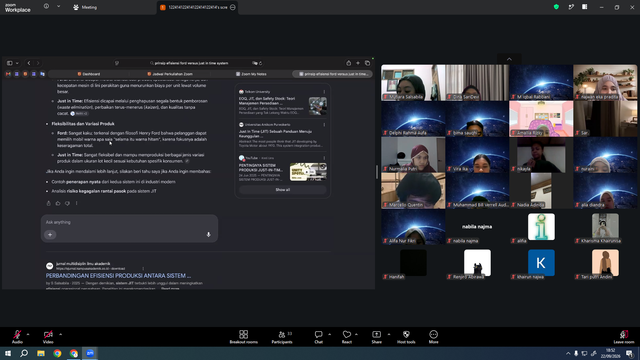Image resolution: width=640 pixels, height=360 pixels.
Task: Click the 'Ask anything' input field
Action: coord(129,222)
